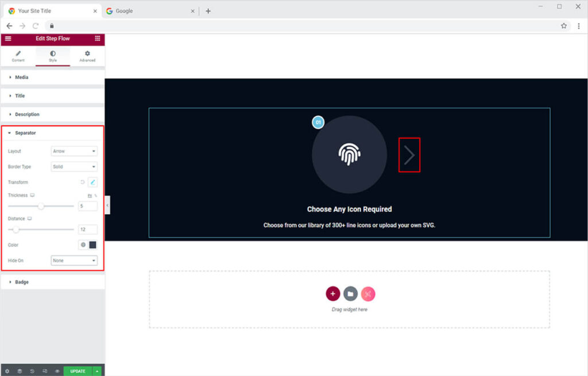This screenshot has height=376, width=588.
Task: Open the Layout dropdown set to Arrow
Action: click(x=74, y=151)
